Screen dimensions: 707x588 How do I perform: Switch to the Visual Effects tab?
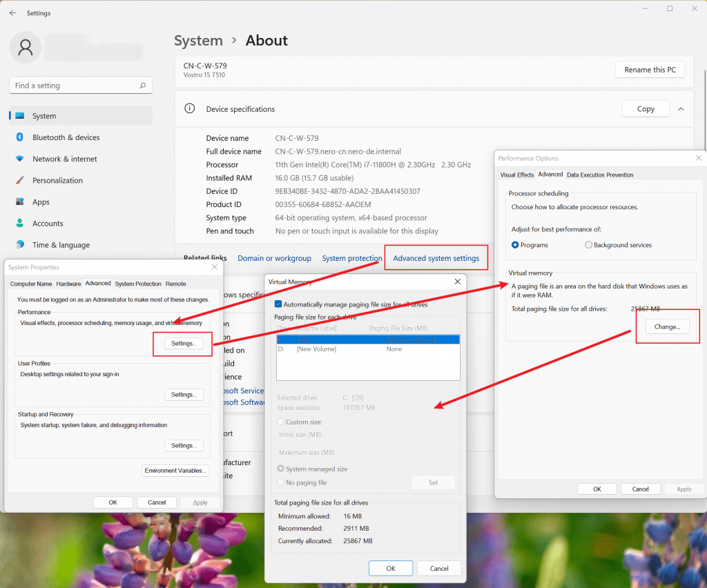516,175
